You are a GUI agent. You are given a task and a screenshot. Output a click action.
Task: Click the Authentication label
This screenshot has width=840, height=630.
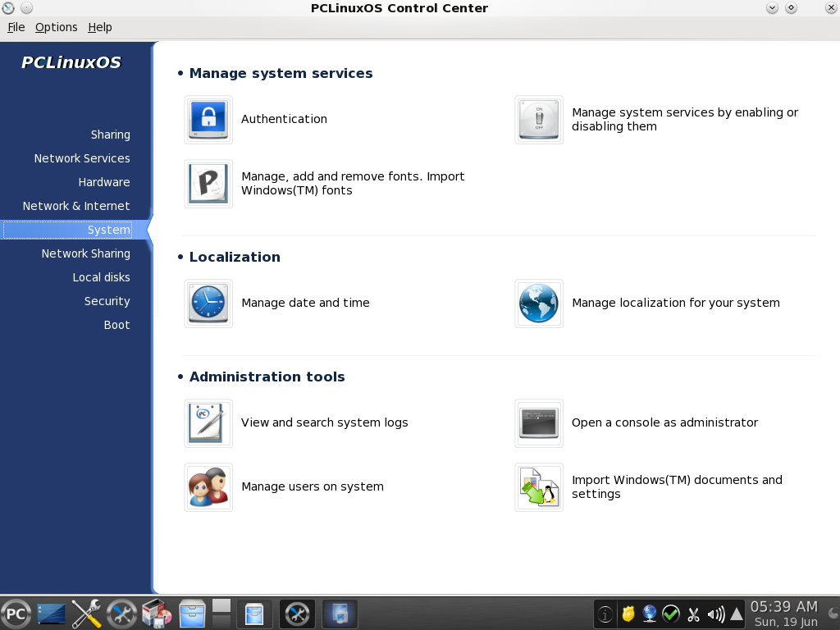[284, 119]
